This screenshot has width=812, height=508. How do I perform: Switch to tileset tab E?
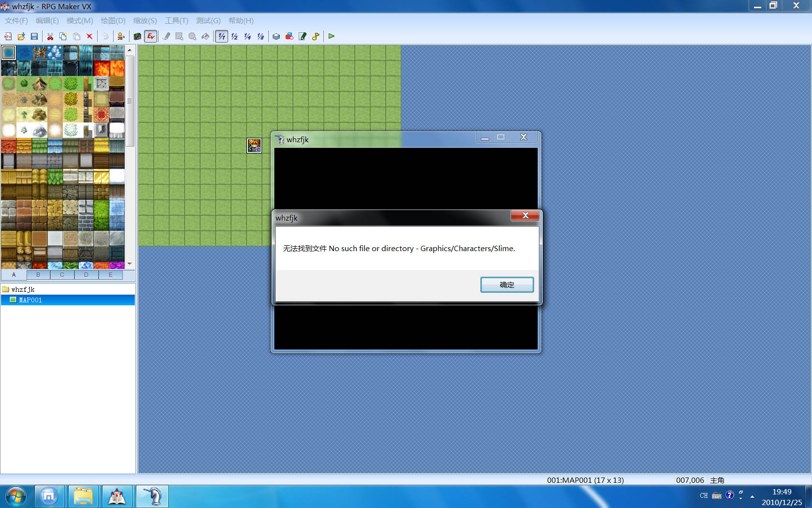pyautogui.click(x=110, y=275)
